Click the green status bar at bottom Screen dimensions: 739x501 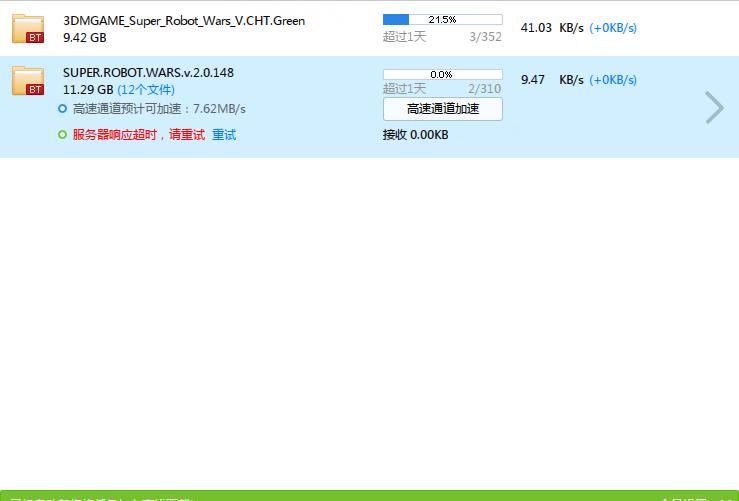coord(369,496)
